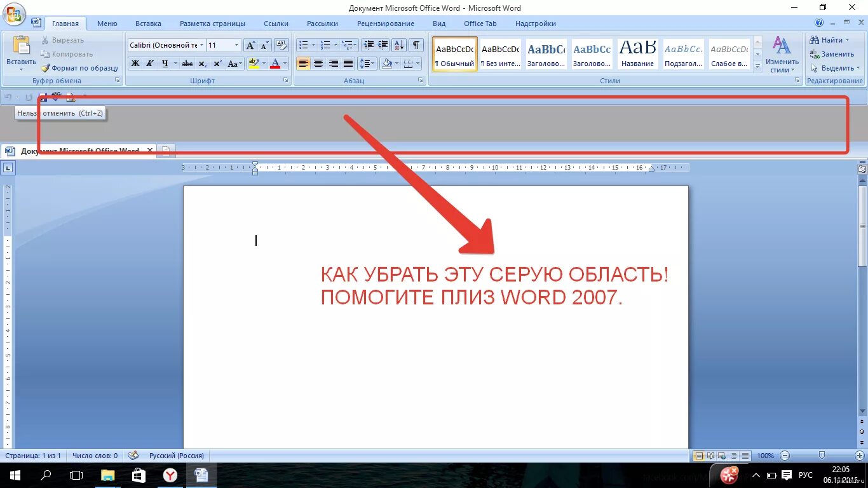
Task: Click the Office Tab new document tab icon
Action: pos(165,151)
